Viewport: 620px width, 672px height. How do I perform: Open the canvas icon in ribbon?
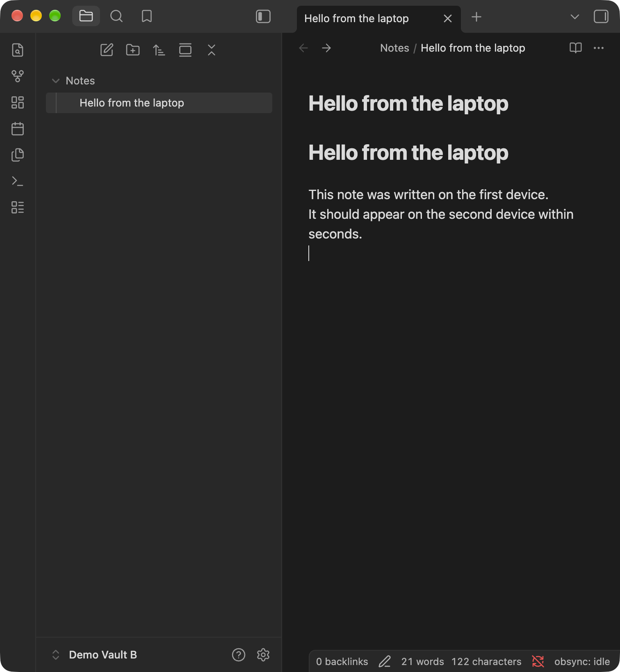tap(18, 102)
